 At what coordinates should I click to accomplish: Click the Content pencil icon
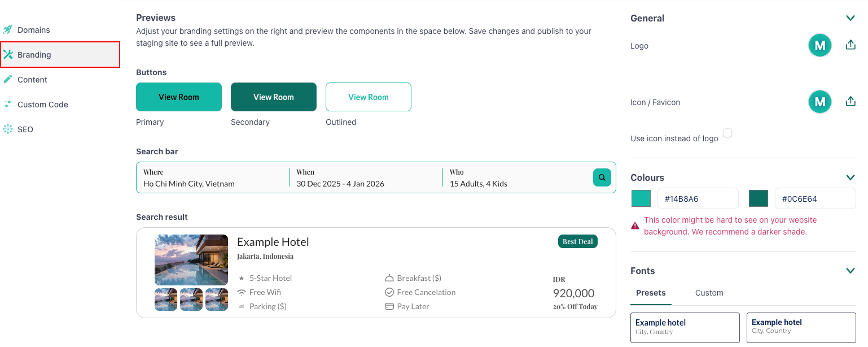8,79
